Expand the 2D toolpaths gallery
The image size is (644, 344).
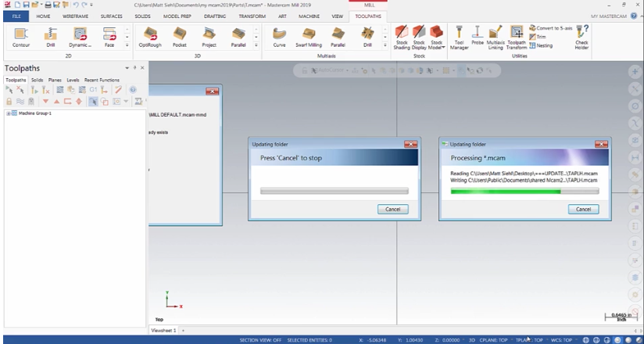[127, 45]
